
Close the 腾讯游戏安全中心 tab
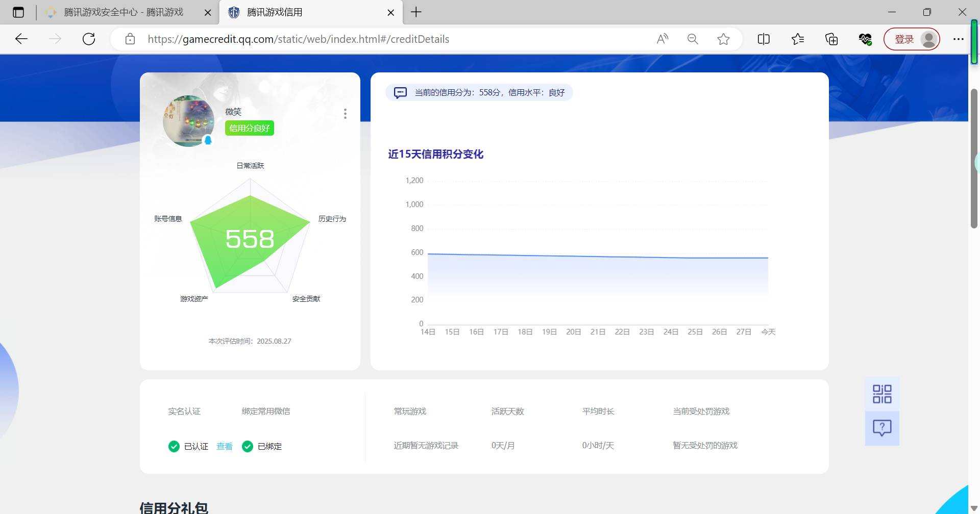click(208, 13)
